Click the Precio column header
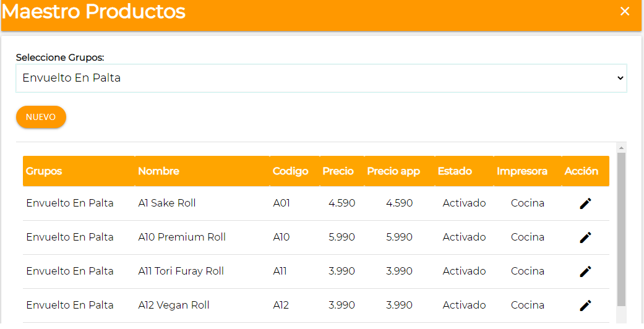Image resolution: width=644 pixels, height=329 pixels. point(338,171)
